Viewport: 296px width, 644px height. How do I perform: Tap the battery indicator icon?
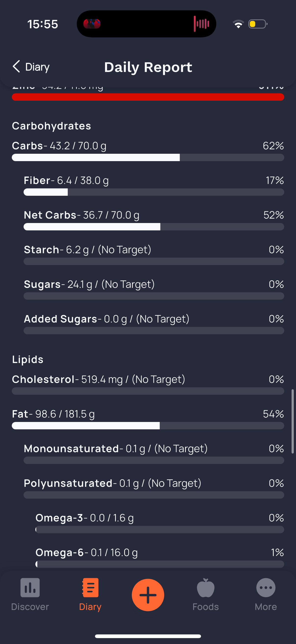pyautogui.click(x=258, y=24)
